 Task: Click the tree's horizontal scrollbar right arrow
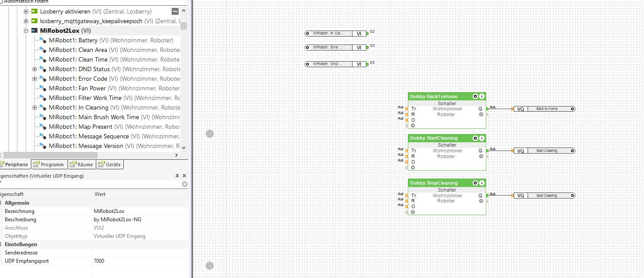click(x=176, y=155)
